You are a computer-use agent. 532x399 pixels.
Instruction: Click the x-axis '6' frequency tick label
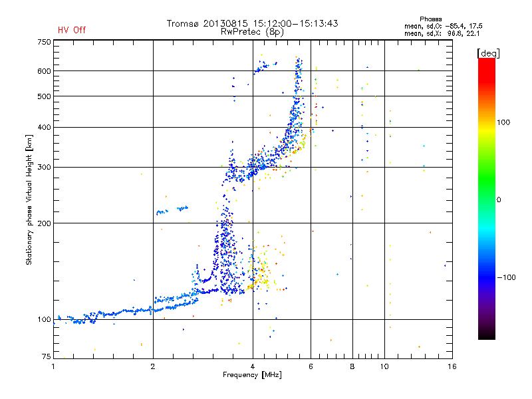(x=311, y=366)
